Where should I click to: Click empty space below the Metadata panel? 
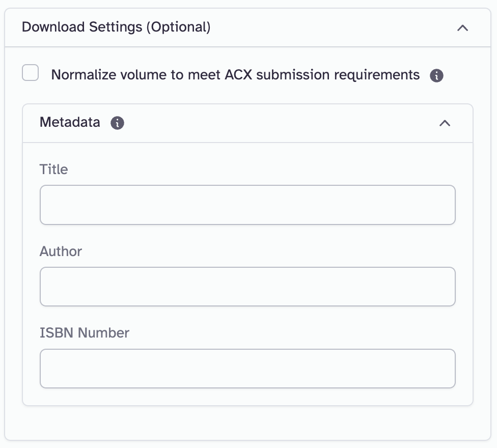(247, 423)
